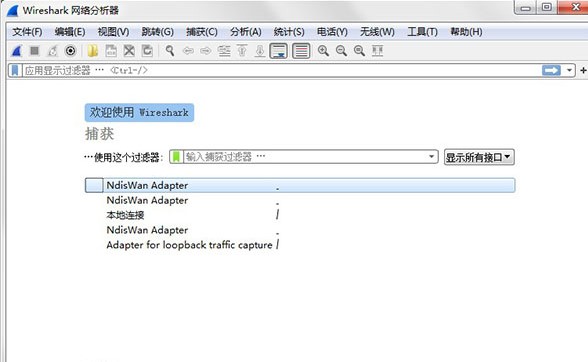Open the capture filter bookmark menu
This screenshot has height=362, width=588.
[x=176, y=157]
